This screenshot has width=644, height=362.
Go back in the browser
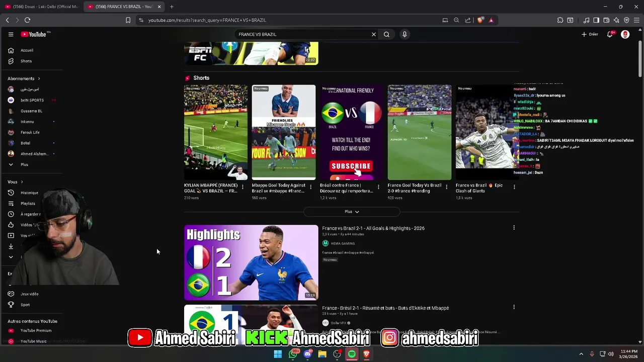click(7, 20)
